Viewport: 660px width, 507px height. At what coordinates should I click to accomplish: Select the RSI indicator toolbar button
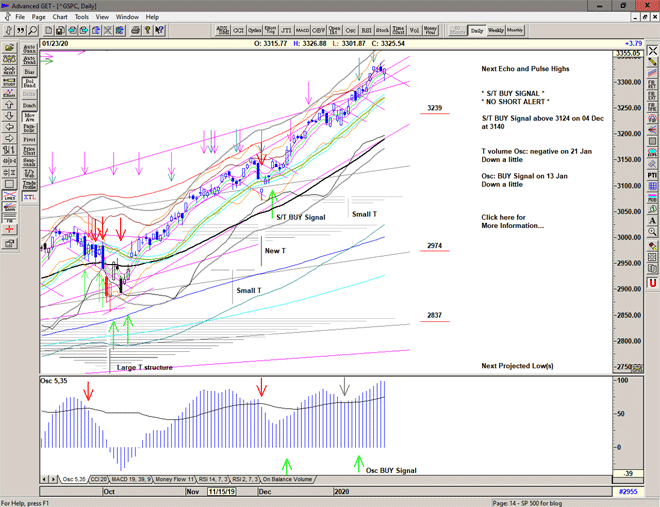click(366, 30)
